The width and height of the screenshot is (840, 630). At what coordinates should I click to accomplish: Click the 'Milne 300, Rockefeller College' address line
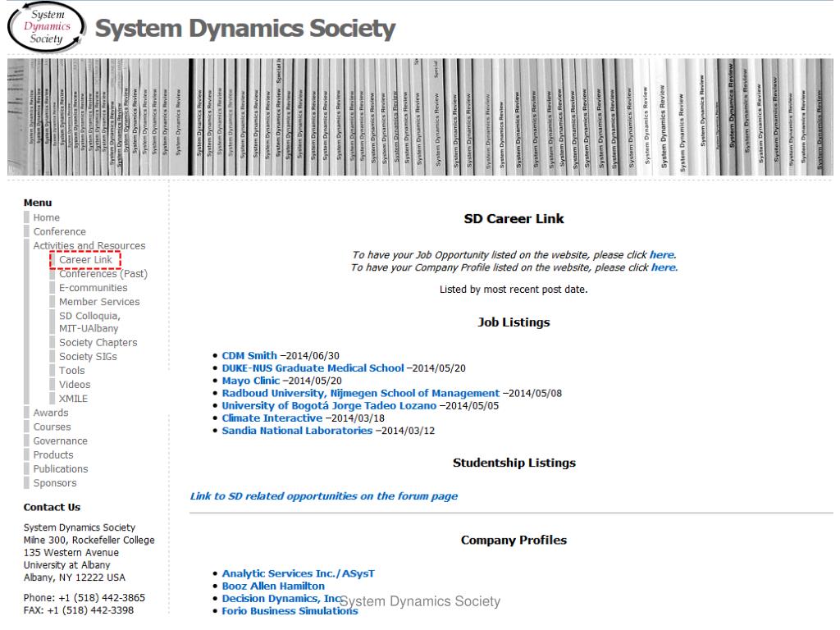[x=89, y=540]
